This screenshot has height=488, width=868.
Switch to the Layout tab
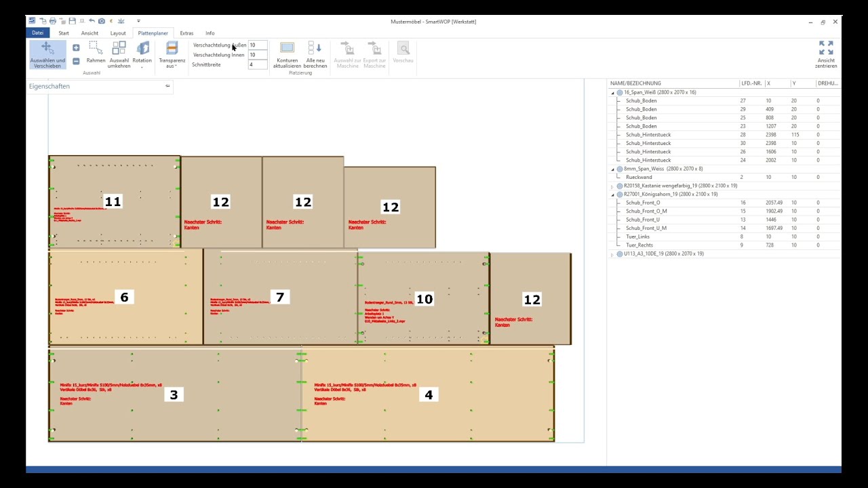pos(118,33)
